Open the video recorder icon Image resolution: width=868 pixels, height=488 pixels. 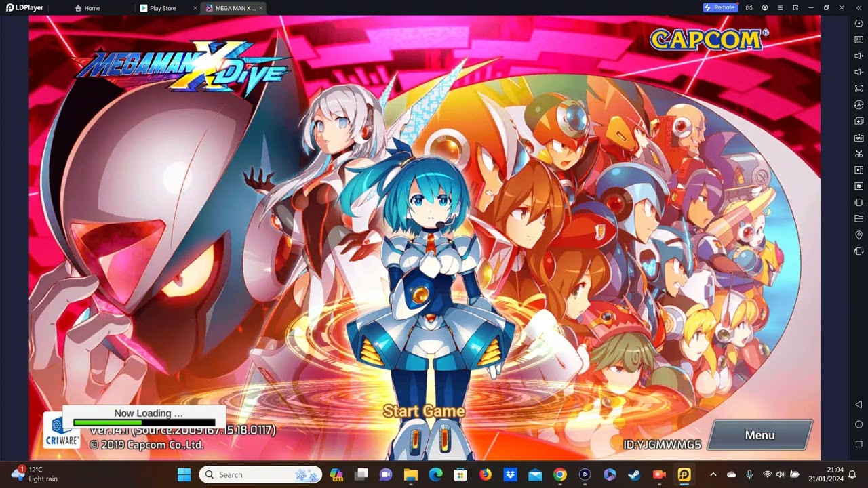coord(859,170)
